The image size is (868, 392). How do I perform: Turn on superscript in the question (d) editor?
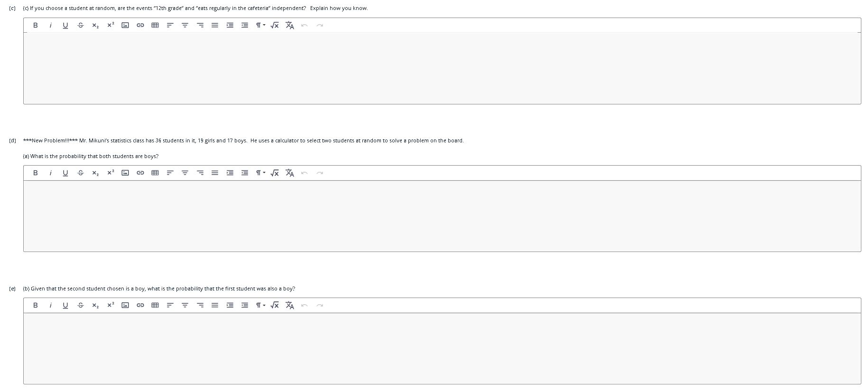[x=111, y=173]
